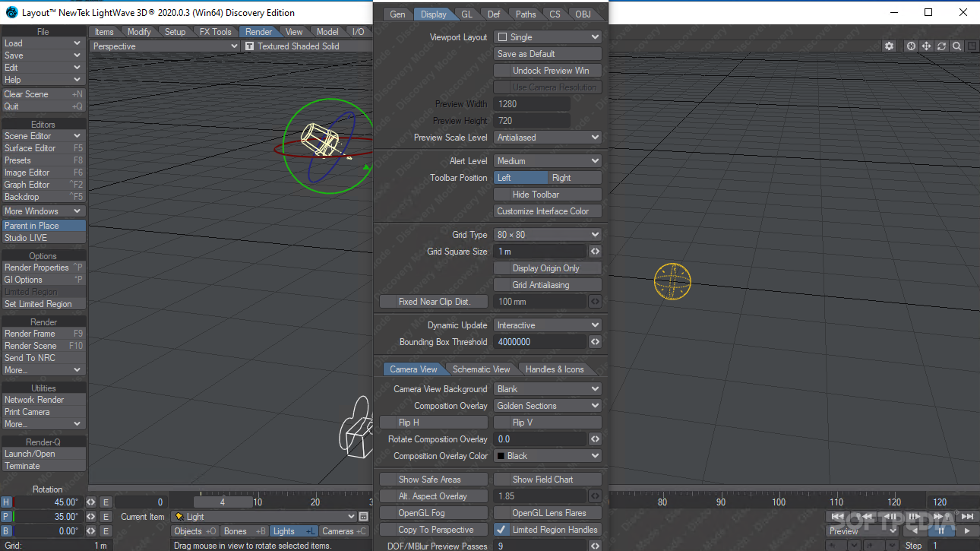Open Composition Overlay dropdown

click(547, 406)
